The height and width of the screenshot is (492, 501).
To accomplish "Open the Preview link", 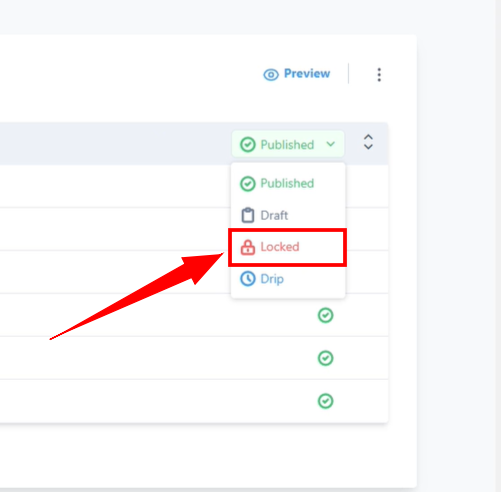I will pyautogui.click(x=297, y=74).
